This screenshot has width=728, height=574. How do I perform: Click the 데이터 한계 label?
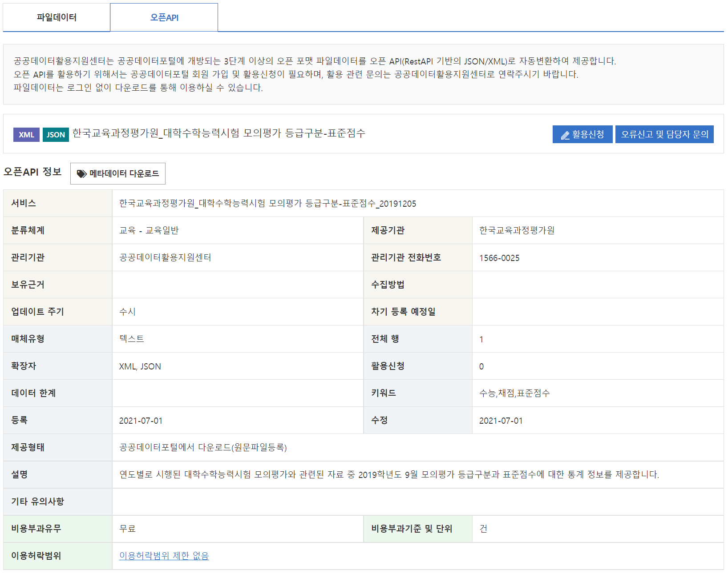(x=33, y=393)
